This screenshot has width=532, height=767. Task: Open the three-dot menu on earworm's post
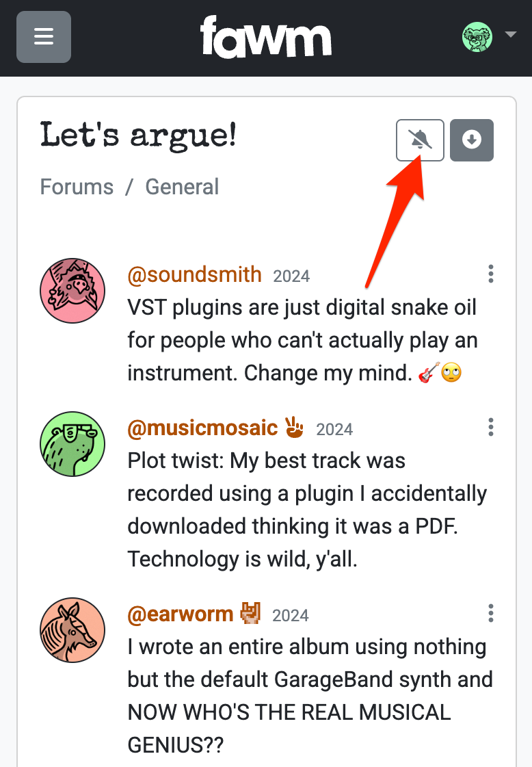click(490, 613)
